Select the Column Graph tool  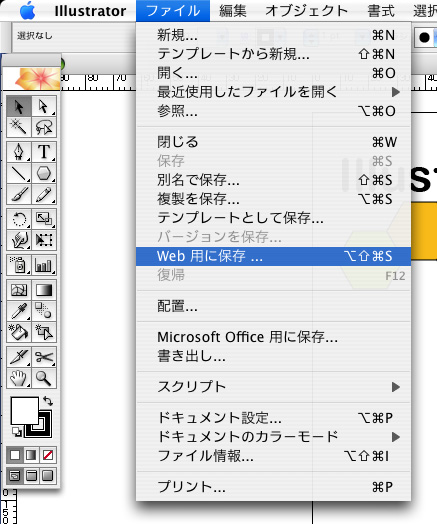[x=44, y=265]
